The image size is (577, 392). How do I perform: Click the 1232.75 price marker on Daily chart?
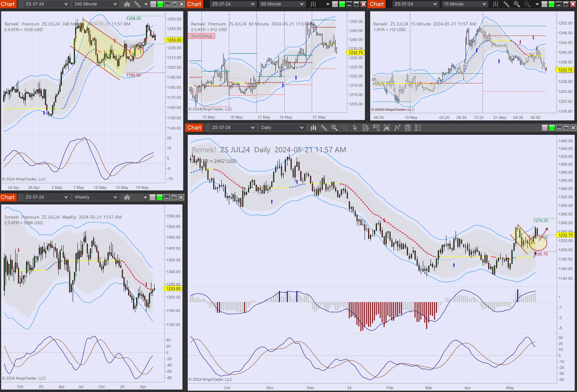[565, 235]
